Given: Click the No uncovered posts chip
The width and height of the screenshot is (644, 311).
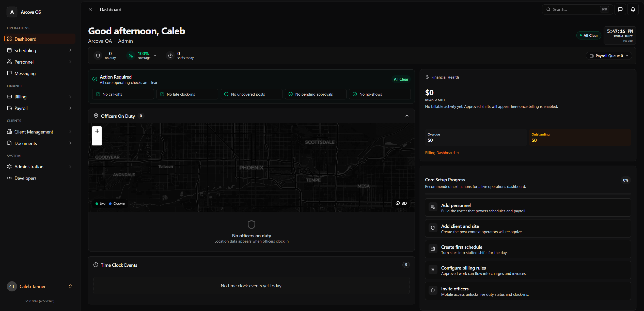Looking at the screenshot, I should coord(252,94).
